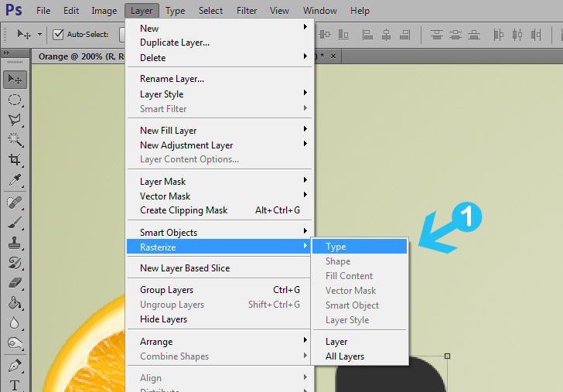
Task: Select the Magic Wand tool
Action: [x=15, y=140]
